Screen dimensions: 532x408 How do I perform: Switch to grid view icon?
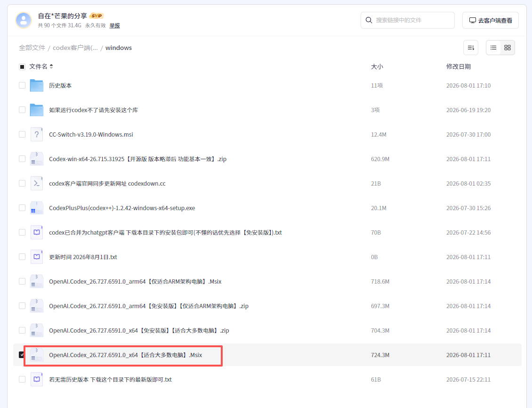(x=508, y=48)
